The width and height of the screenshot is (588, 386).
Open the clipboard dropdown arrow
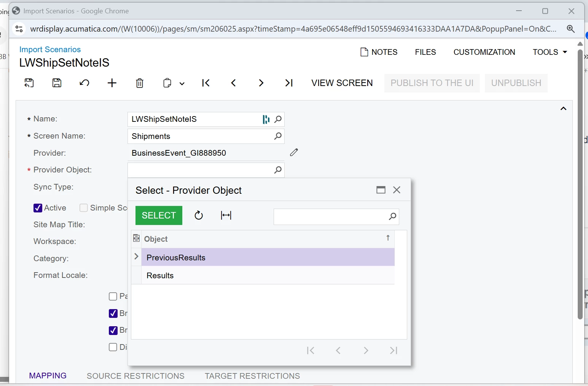(x=182, y=84)
